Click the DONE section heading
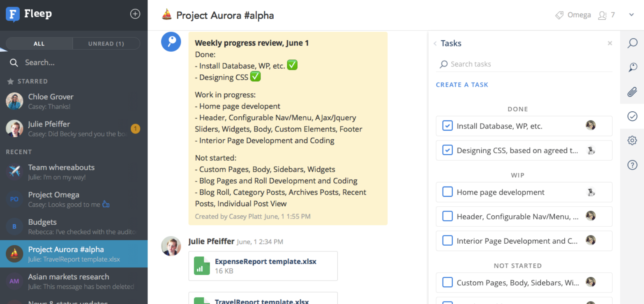The width and height of the screenshot is (644, 304). [x=517, y=109]
